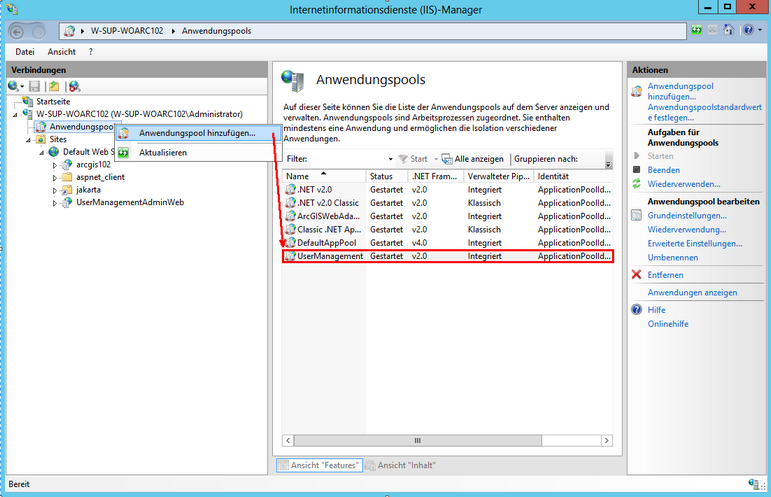Viewport: 771px width, 497px height.
Task: Collapse the Default Web Site node
Action: point(41,153)
